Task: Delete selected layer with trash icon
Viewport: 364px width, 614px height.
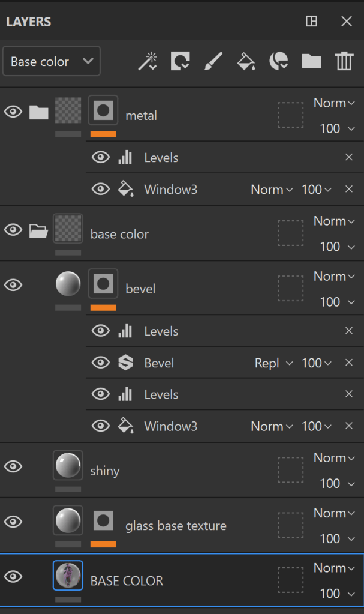Action: click(344, 61)
